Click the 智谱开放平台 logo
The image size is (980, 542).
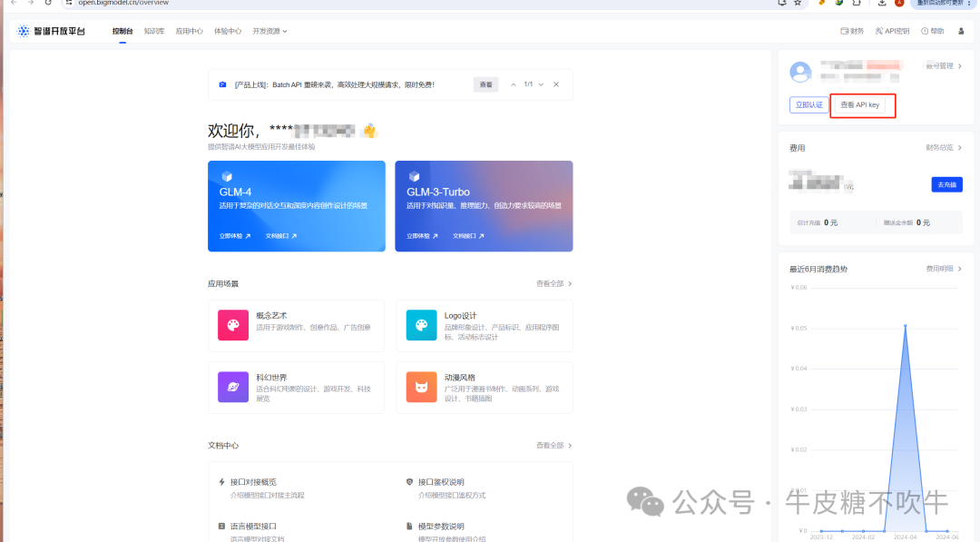tap(51, 31)
